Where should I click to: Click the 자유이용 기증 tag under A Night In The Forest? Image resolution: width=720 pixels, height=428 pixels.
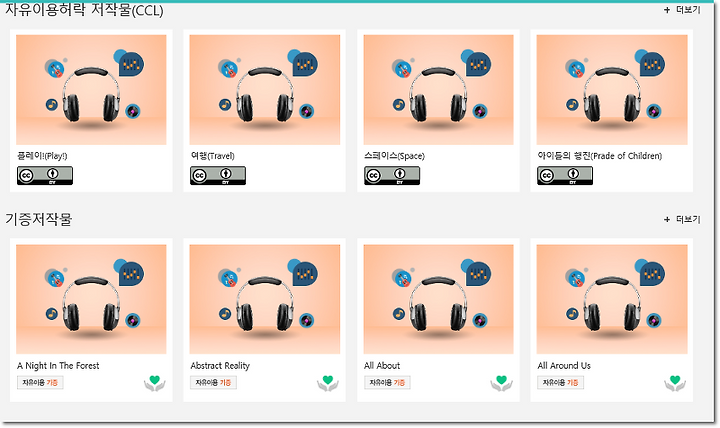pyautogui.click(x=40, y=383)
